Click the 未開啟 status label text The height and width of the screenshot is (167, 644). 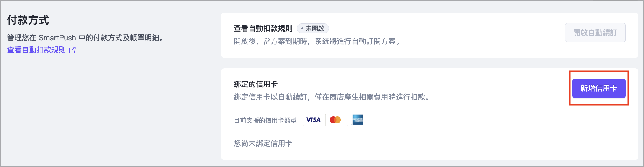tap(315, 29)
